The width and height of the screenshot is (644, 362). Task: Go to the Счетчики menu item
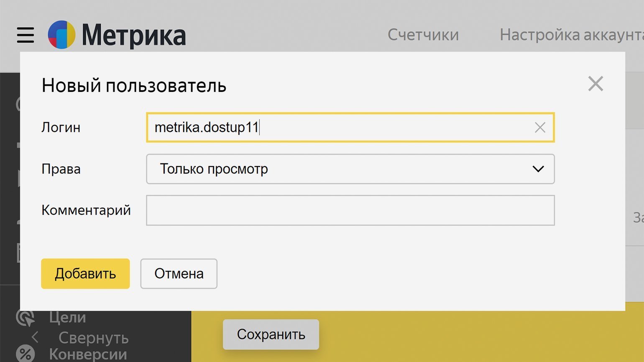point(423,35)
